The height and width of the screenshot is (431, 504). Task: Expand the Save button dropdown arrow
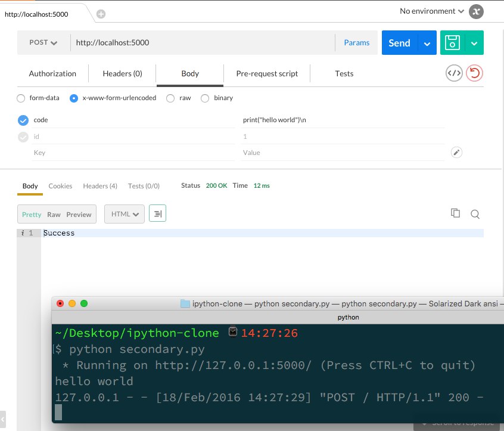tap(474, 42)
